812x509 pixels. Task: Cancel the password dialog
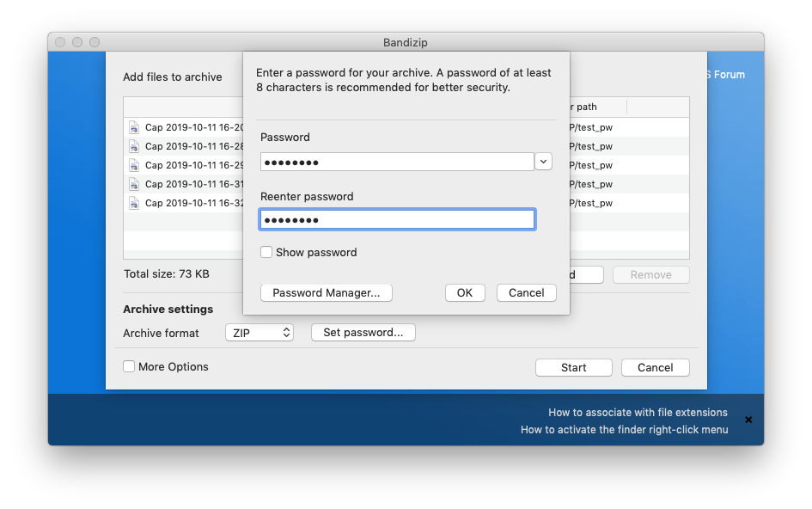[x=526, y=293]
